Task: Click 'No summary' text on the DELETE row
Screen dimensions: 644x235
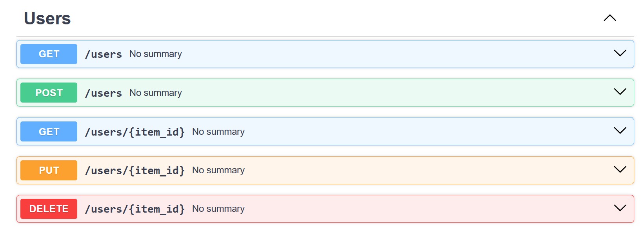Action: 218,209
